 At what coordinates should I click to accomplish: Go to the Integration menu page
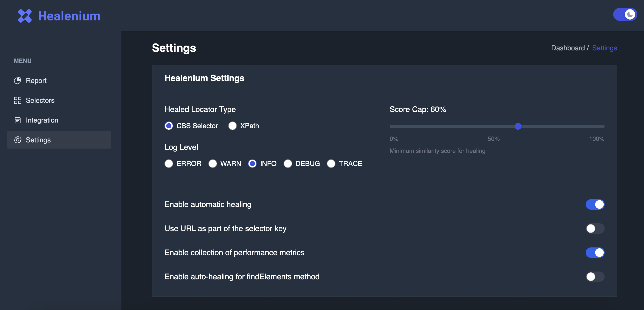coord(42,120)
